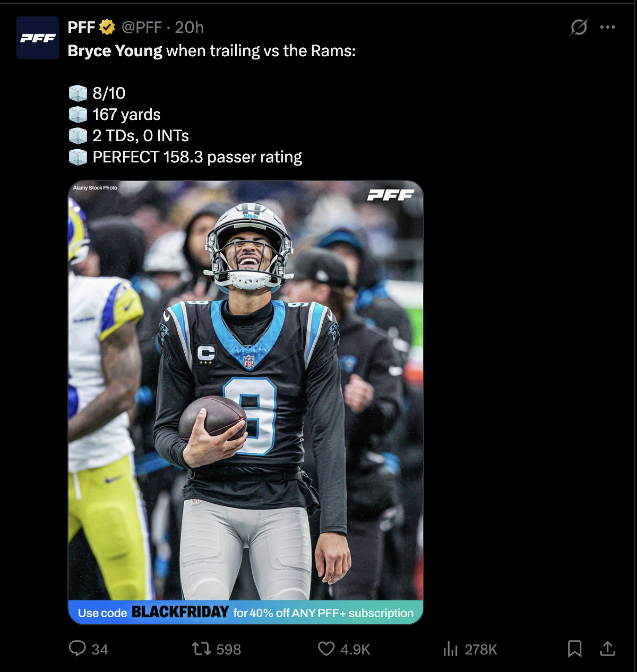Repost the tweet with the retweet icon
Viewport: 637px width, 672px height.
click(201, 649)
